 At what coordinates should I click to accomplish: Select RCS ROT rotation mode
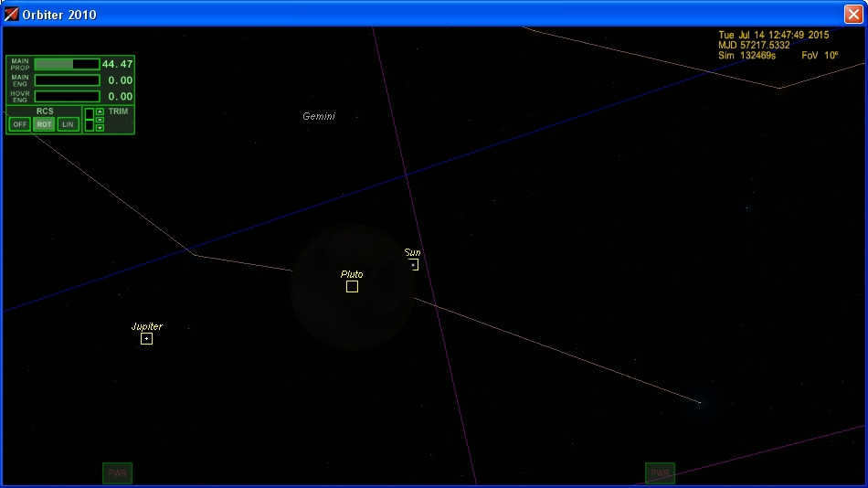coord(44,124)
